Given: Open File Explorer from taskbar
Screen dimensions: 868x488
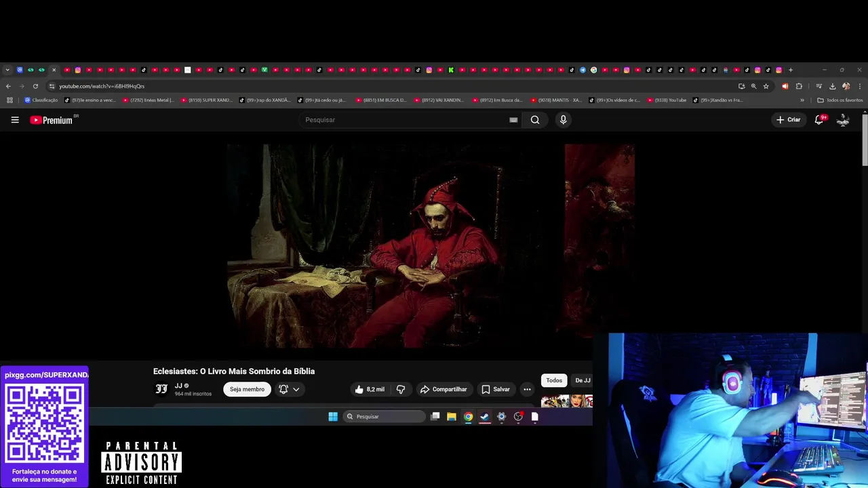Looking at the screenshot, I should click(452, 417).
